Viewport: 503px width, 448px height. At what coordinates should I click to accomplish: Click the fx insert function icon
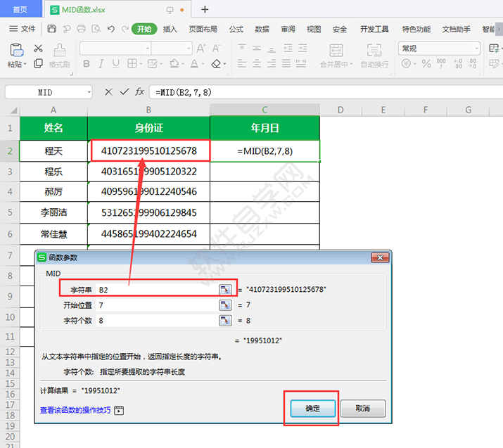(x=140, y=92)
